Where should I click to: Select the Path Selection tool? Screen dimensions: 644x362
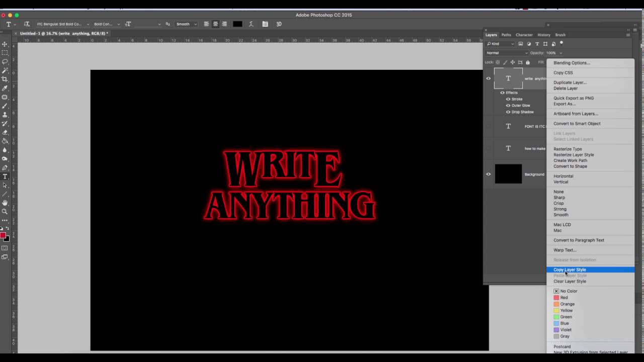coord(5,185)
